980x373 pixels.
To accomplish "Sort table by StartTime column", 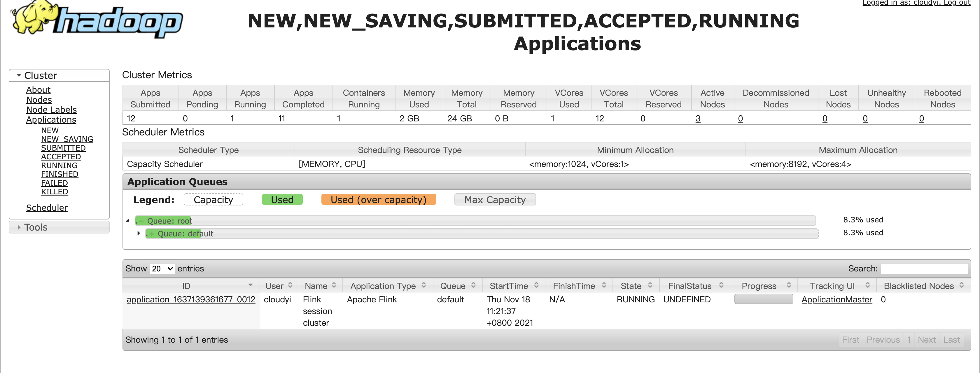I will [514, 286].
